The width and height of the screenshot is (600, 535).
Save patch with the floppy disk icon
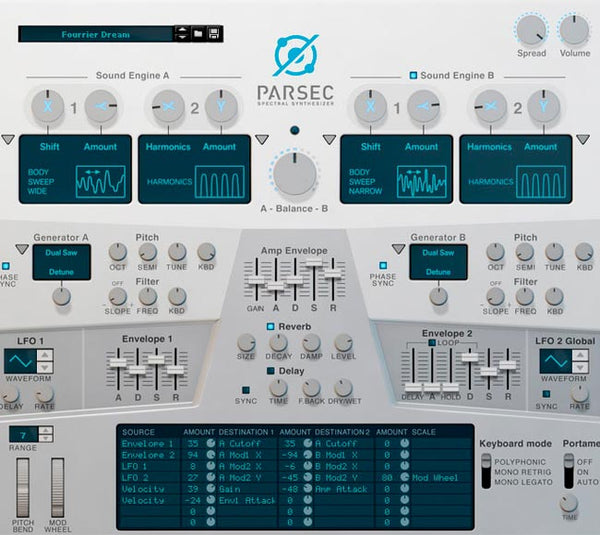tap(214, 34)
